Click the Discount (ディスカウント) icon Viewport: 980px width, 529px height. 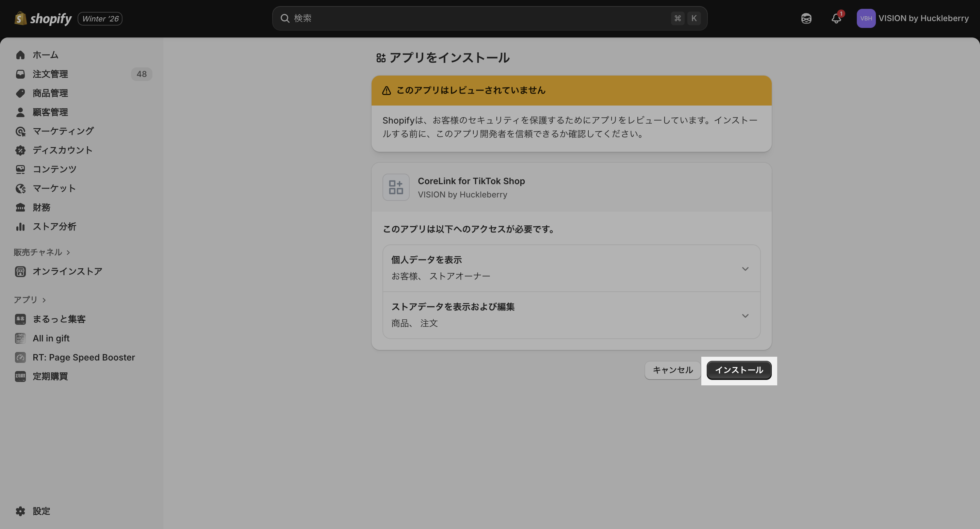(x=20, y=150)
